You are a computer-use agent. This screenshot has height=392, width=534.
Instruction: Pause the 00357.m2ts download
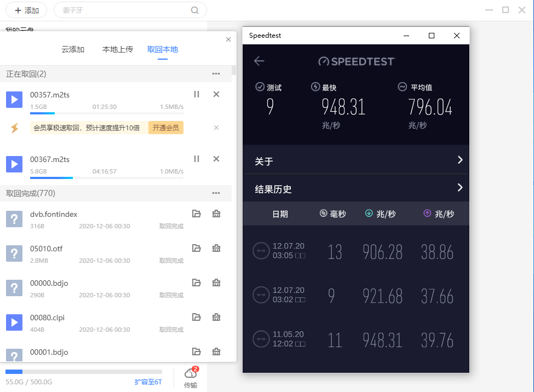point(197,94)
